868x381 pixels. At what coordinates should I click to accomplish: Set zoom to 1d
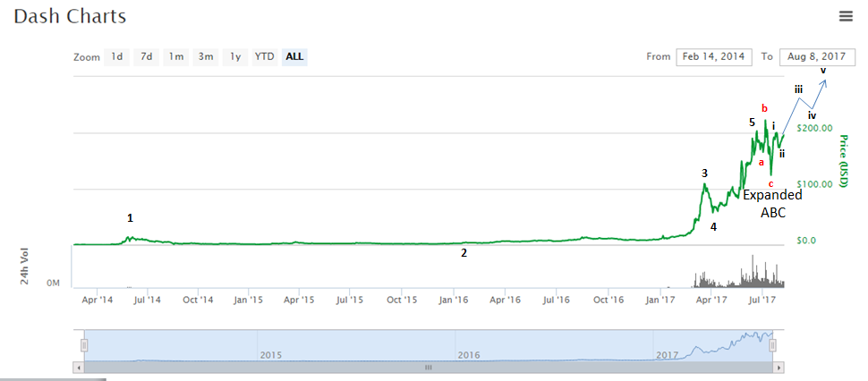tap(117, 56)
